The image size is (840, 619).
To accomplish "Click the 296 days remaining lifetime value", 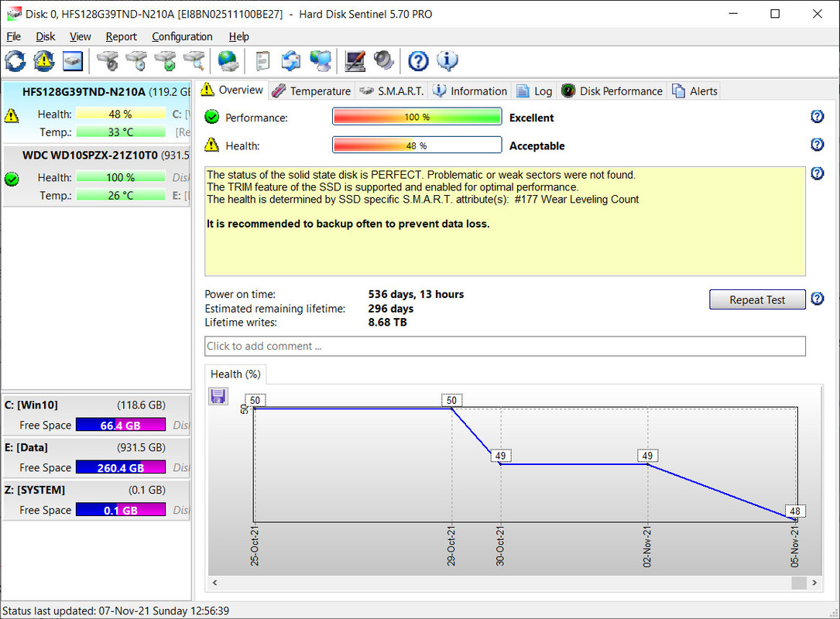I will coord(390,309).
